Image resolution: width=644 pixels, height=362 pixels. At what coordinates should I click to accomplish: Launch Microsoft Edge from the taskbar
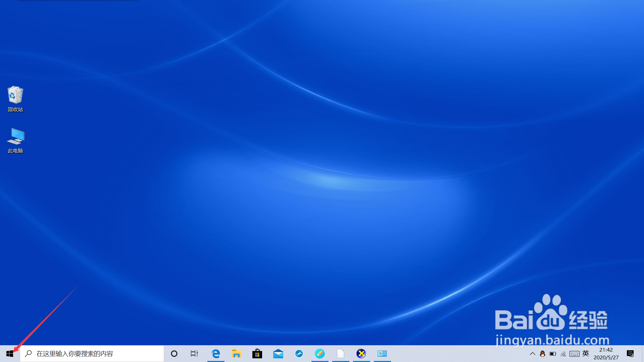(216, 354)
